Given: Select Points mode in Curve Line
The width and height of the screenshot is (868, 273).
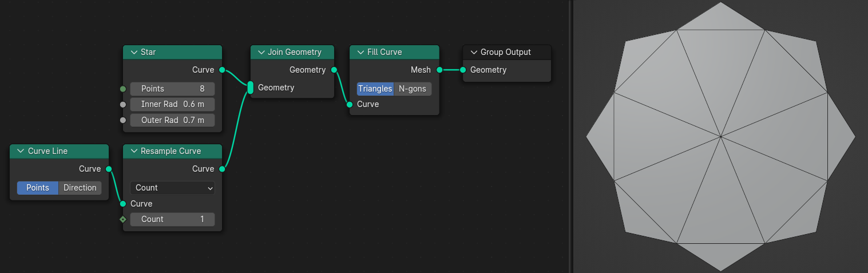Looking at the screenshot, I should 38,188.
